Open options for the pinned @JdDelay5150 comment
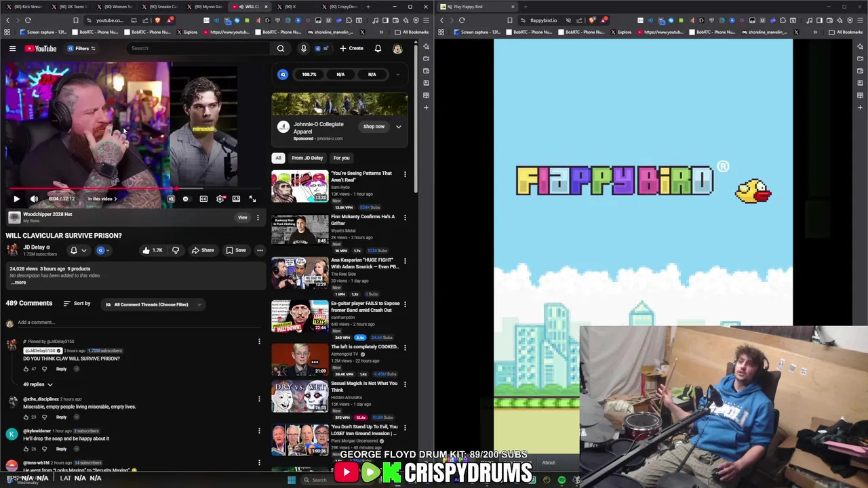 (259, 342)
